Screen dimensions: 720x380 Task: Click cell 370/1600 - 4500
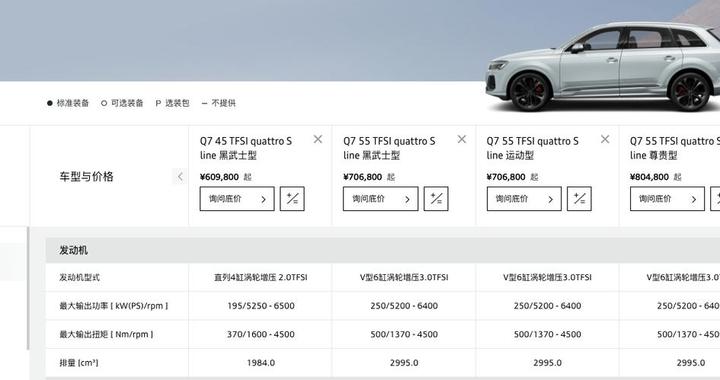[x=261, y=334]
